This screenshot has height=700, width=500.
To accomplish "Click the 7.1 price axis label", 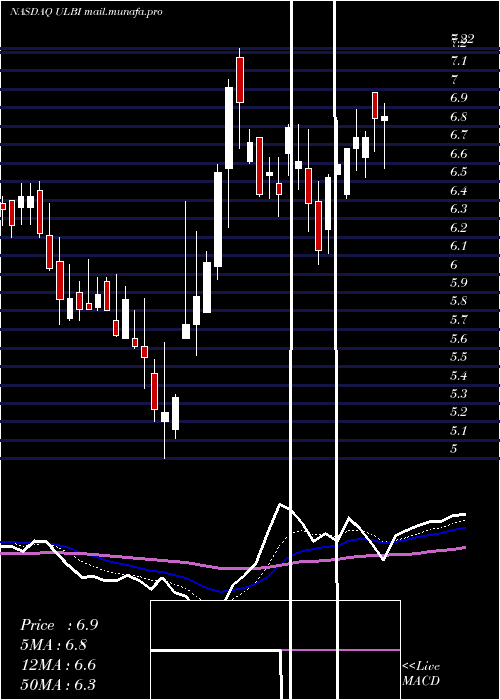I will coord(459,61).
